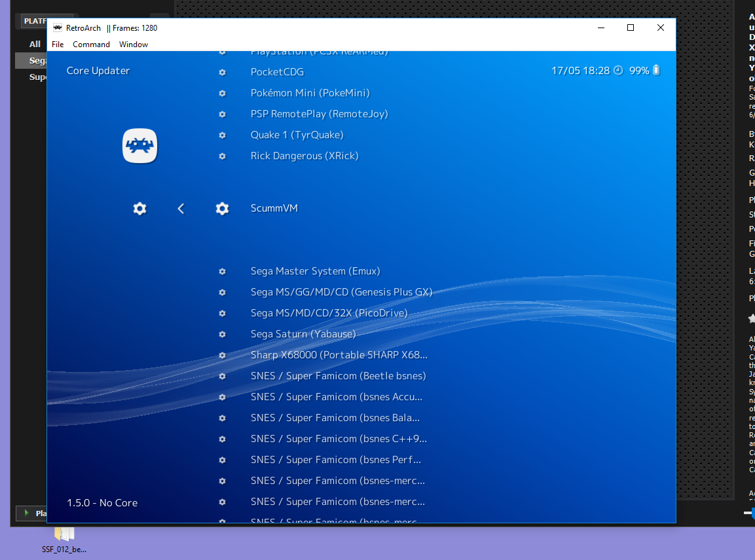Click the gear icon next to bsnes Accu...

[222, 398]
